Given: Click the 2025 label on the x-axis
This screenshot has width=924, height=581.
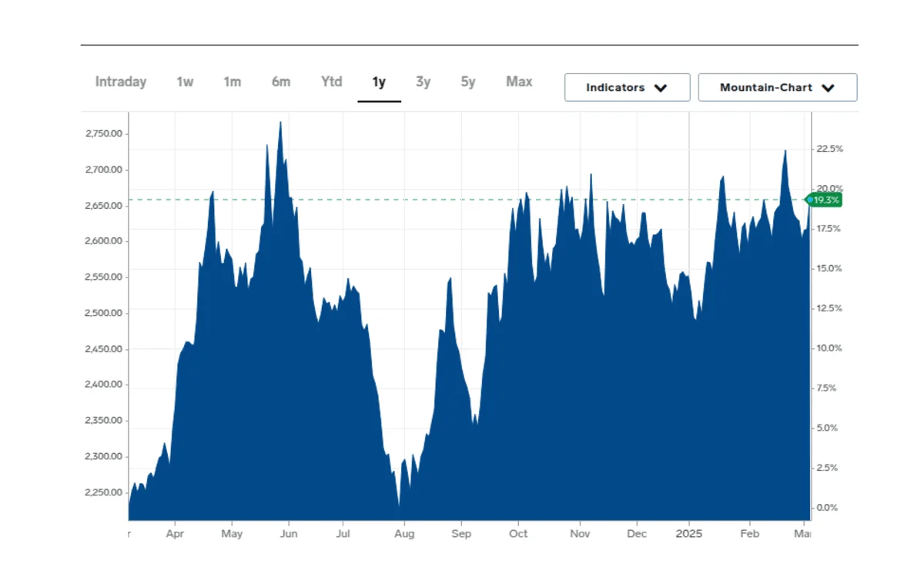Looking at the screenshot, I should [689, 534].
